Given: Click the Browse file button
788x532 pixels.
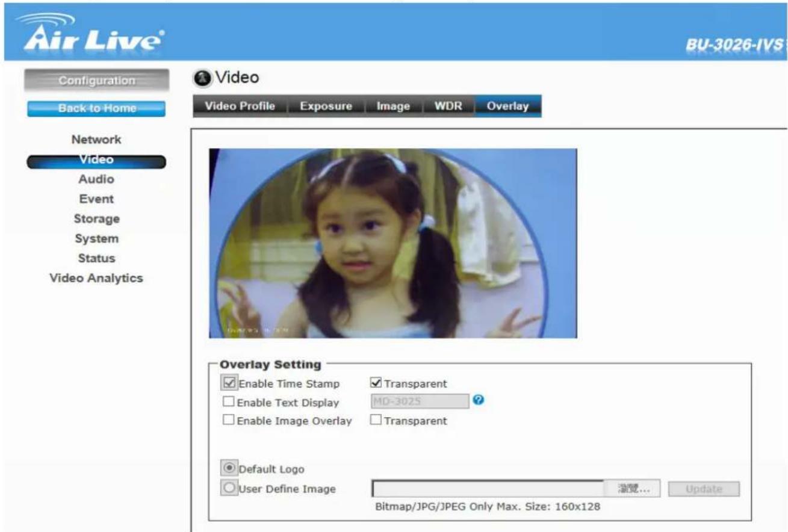Looking at the screenshot, I should 632,489.
